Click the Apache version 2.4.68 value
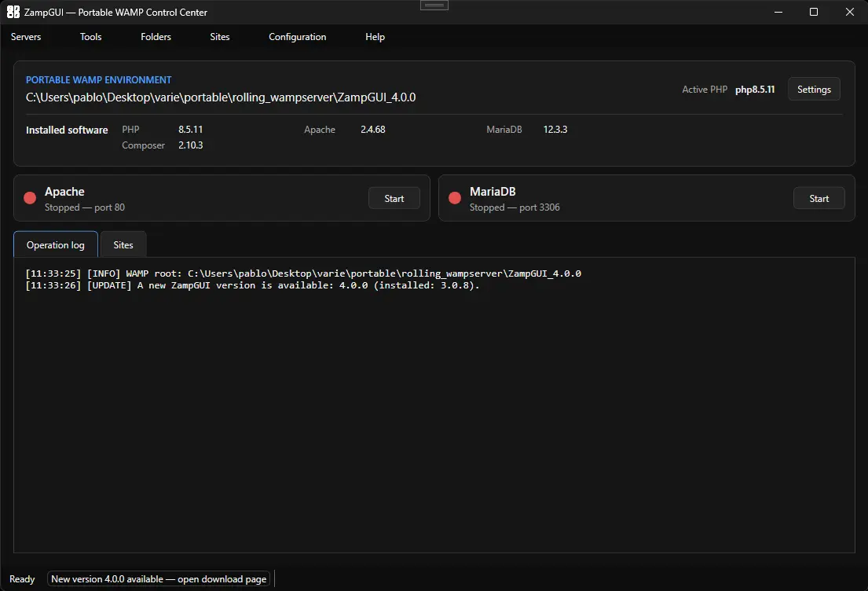 [x=372, y=129]
